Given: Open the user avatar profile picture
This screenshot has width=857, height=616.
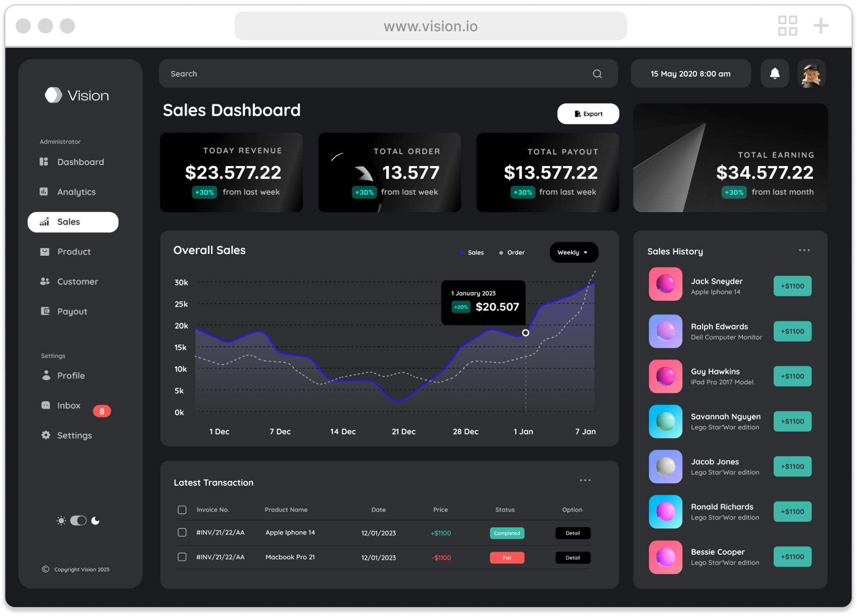Looking at the screenshot, I should pyautogui.click(x=811, y=74).
